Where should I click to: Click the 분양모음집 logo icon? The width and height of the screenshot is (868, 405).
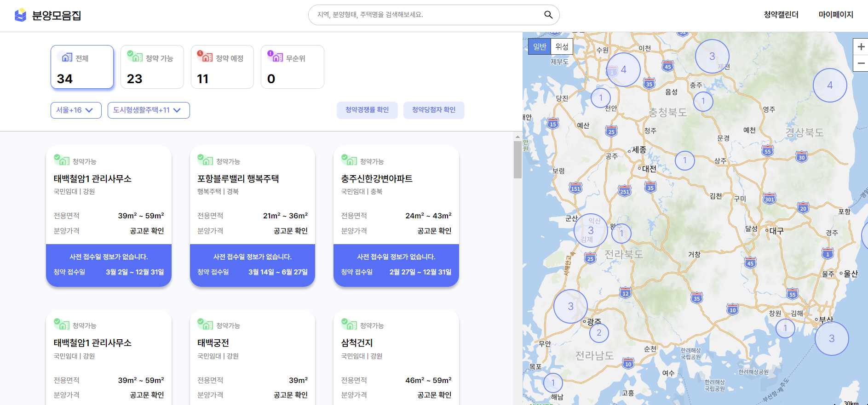coord(20,15)
